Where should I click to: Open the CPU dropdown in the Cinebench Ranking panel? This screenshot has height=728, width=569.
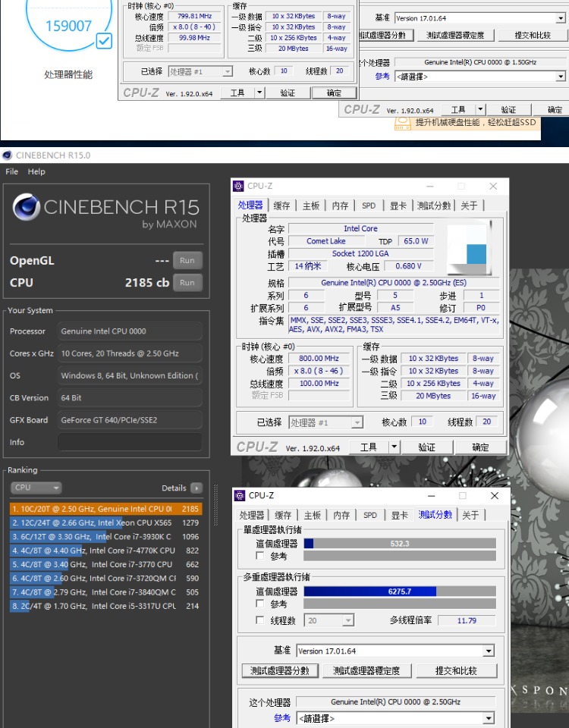[x=36, y=488]
